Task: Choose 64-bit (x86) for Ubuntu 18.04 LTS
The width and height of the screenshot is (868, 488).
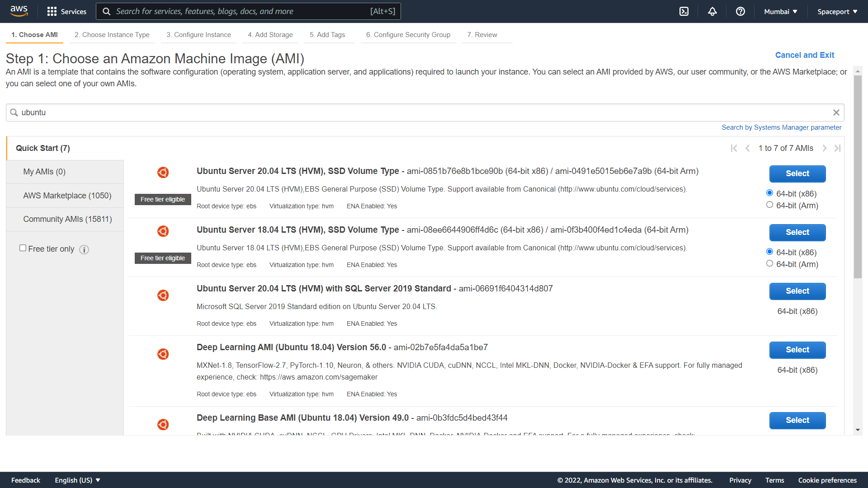Action: (x=769, y=252)
